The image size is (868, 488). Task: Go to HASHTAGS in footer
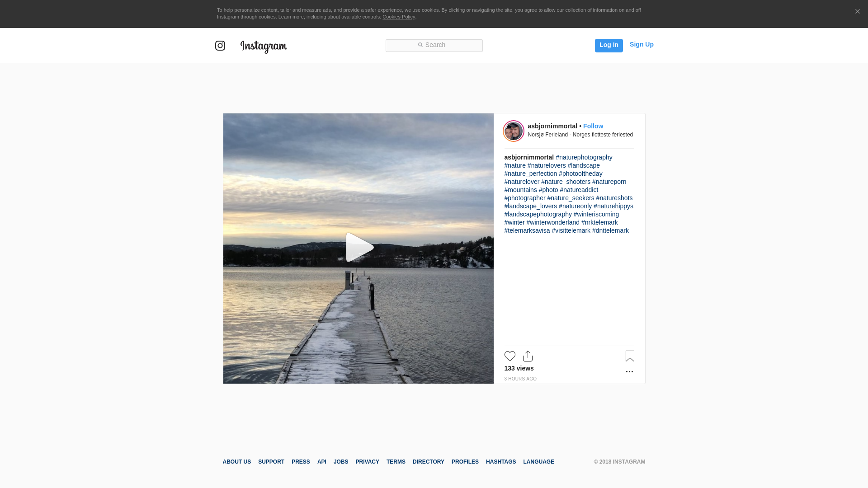500,462
